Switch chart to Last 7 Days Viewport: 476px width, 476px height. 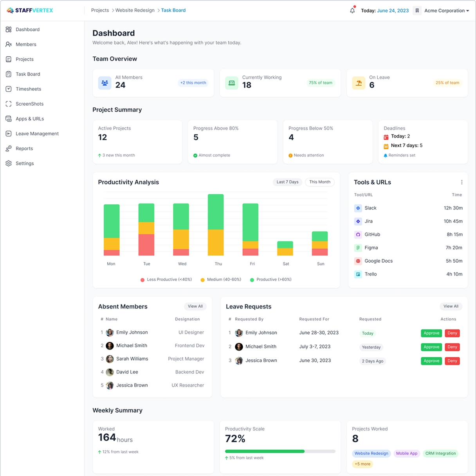point(287,182)
